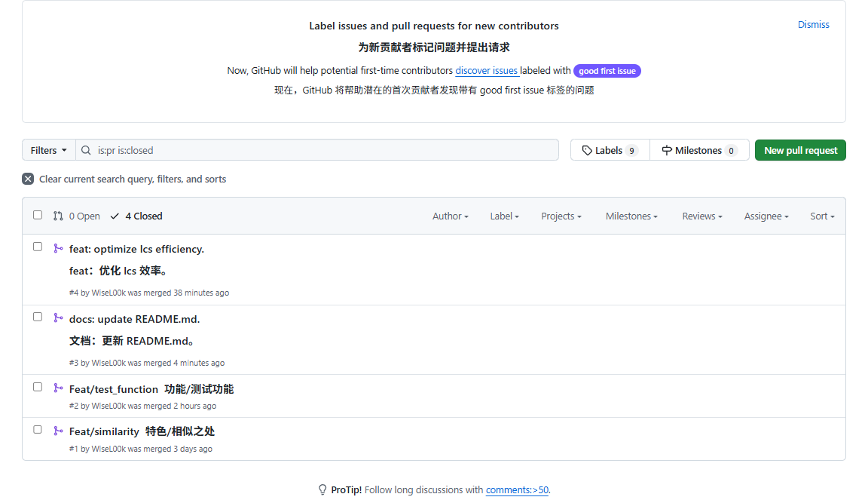Screen dimensions: 868x497
Task: Click the merged pull request icon beside #4
Action: point(59,248)
